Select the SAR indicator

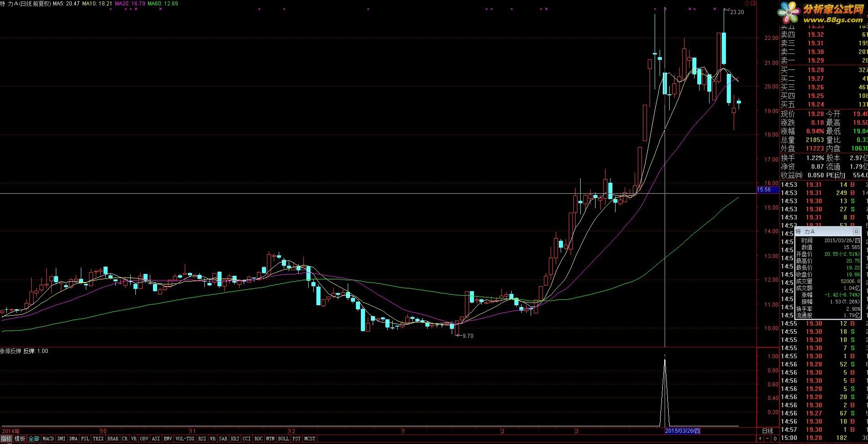(x=223, y=439)
